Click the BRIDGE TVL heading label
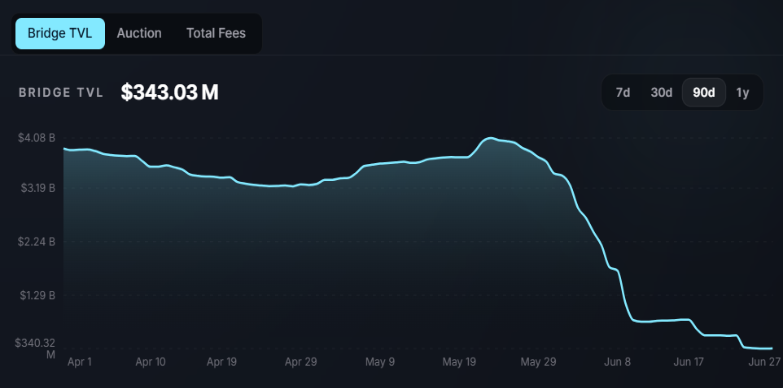Viewport: 783px width, 388px height. (x=61, y=93)
